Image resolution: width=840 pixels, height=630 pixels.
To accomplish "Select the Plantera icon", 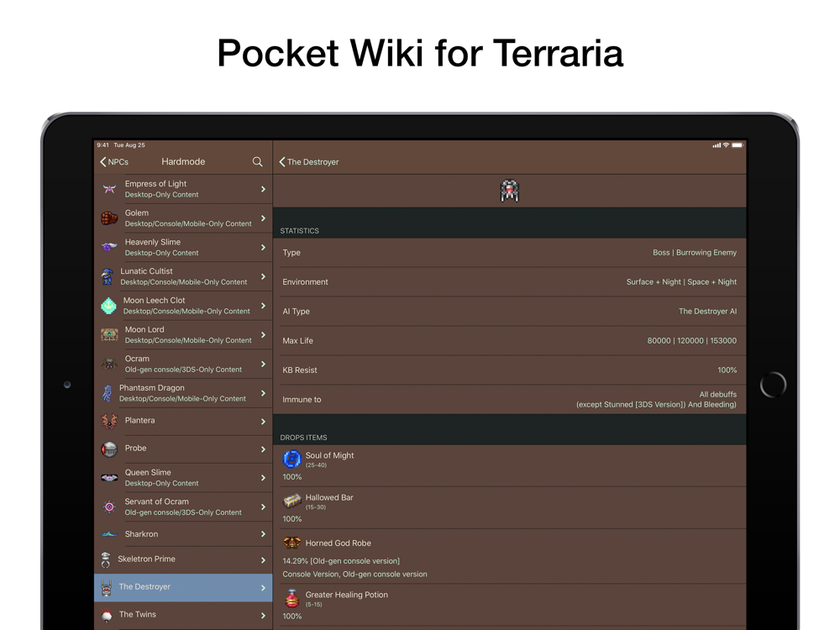I will pos(109,421).
